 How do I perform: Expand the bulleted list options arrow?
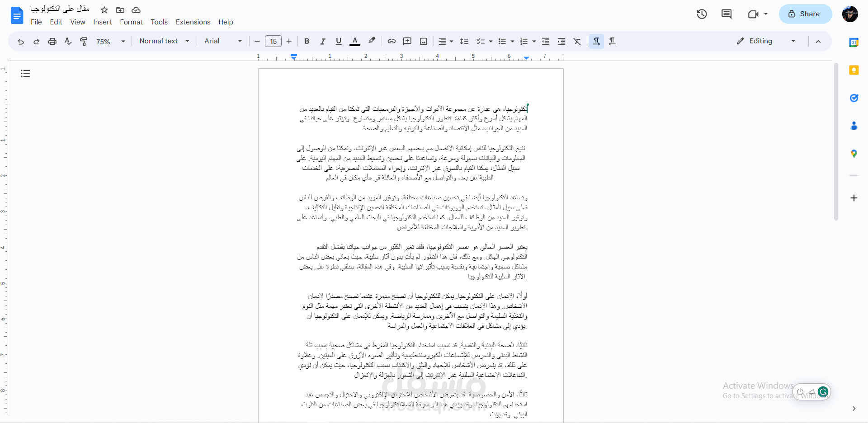coord(512,41)
